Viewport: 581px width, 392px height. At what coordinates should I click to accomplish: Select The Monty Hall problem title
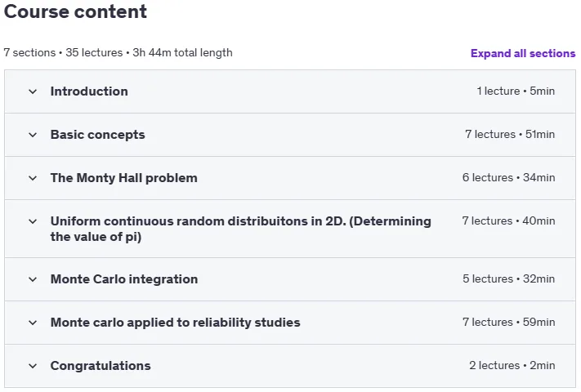[x=123, y=178]
